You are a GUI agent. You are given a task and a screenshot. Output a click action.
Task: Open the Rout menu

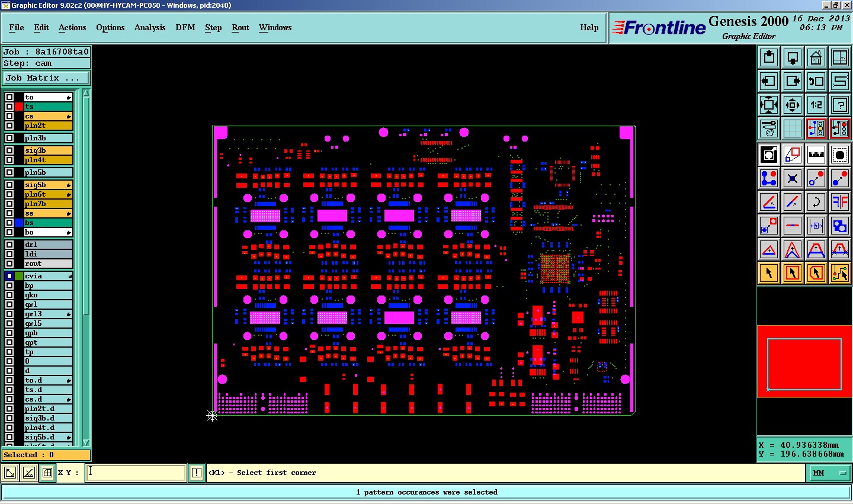[x=240, y=27]
